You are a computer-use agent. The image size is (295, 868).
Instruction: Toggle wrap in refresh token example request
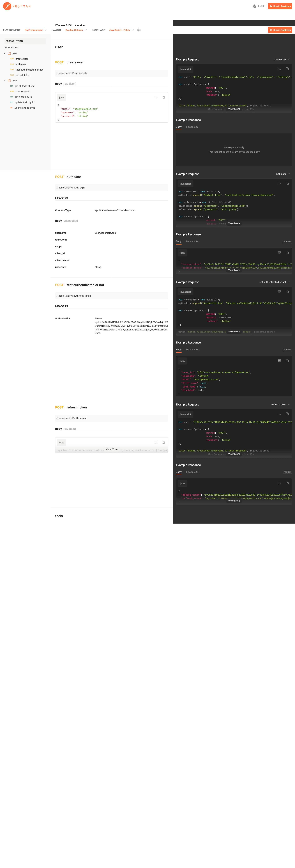pos(279,414)
